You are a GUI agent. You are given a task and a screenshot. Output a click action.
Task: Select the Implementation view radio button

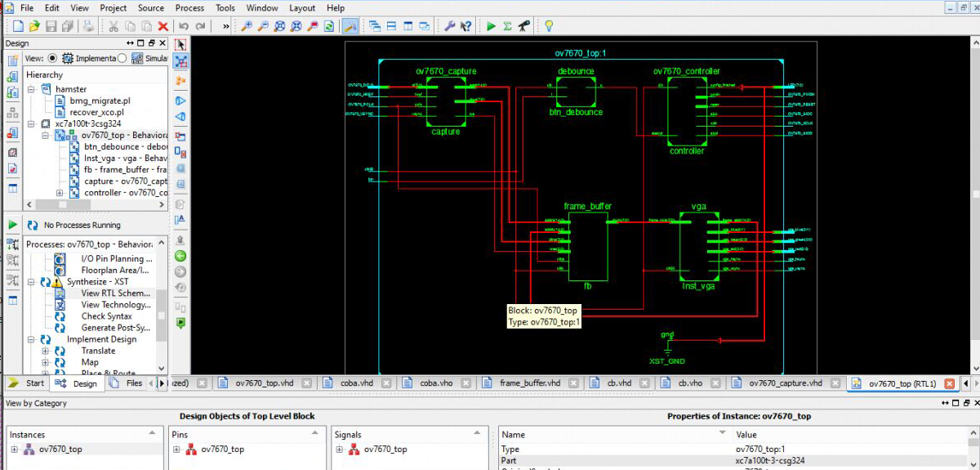tap(53, 58)
